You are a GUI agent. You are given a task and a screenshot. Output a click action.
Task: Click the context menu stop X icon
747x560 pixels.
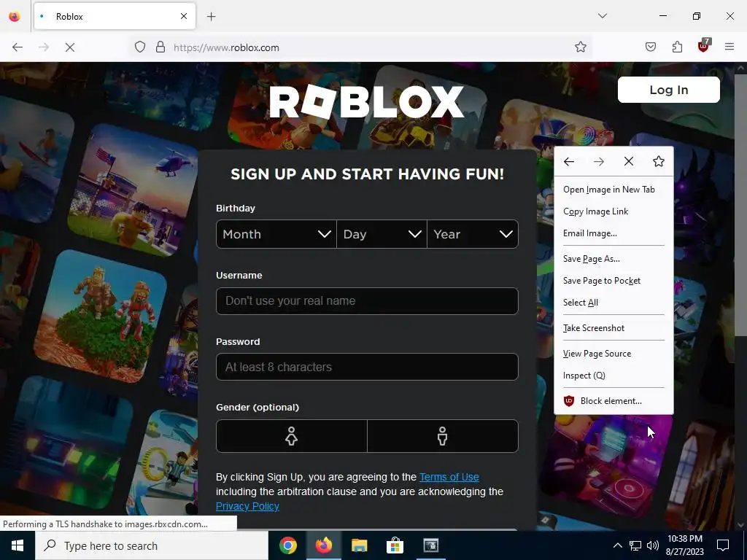pos(629,161)
